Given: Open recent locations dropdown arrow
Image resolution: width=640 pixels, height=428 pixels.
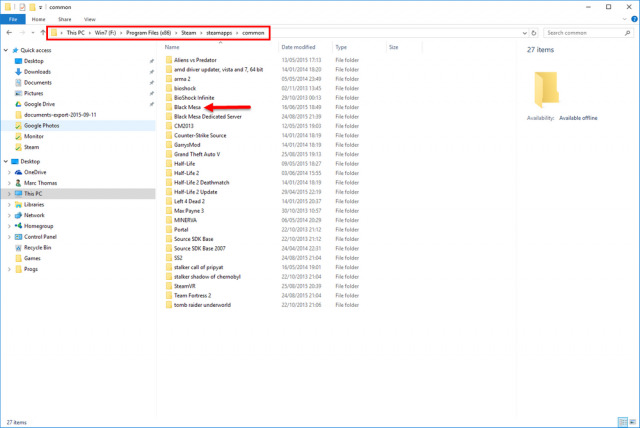Looking at the screenshot, I should click(33, 33).
